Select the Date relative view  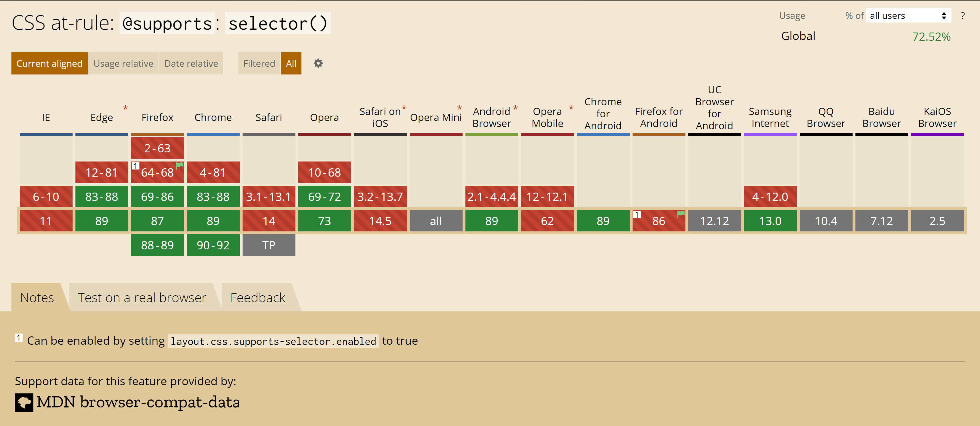click(191, 63)
